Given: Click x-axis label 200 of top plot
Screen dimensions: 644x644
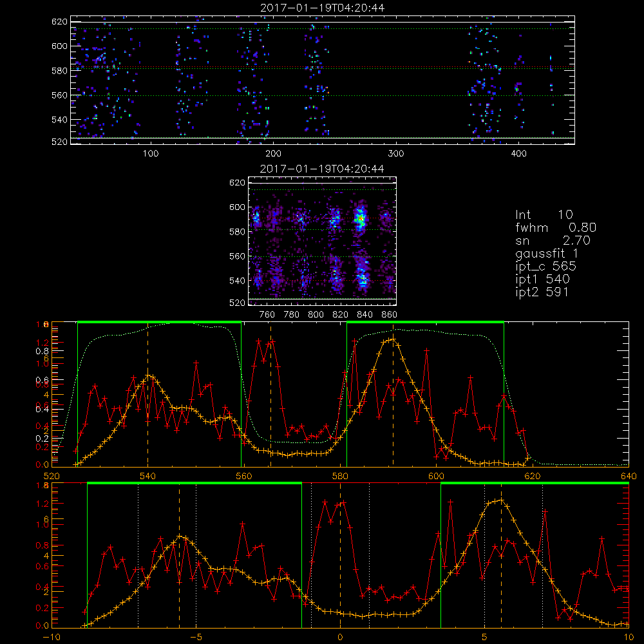Looking at the screenshot, I should tap(273, 154).
